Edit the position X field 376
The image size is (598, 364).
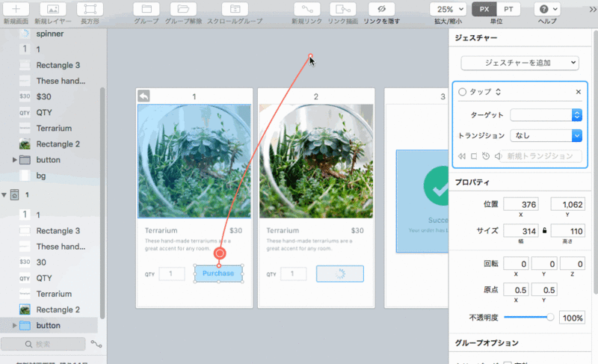tap(520, 204)
